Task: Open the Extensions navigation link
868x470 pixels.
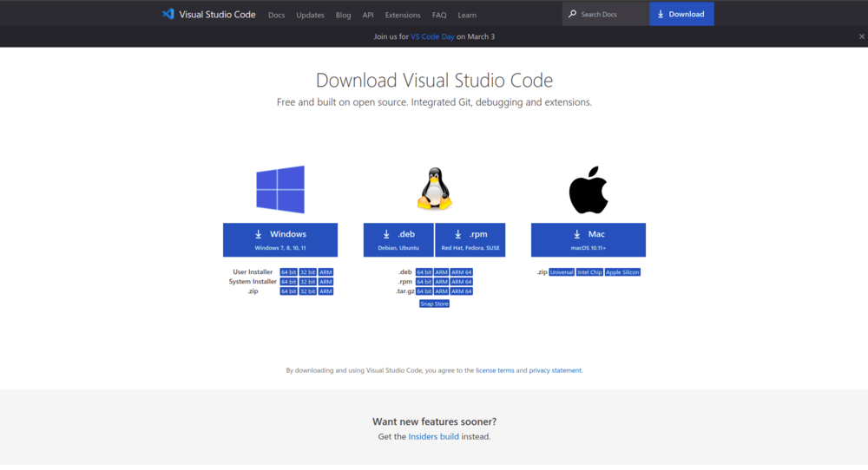Action: point(403,15)
